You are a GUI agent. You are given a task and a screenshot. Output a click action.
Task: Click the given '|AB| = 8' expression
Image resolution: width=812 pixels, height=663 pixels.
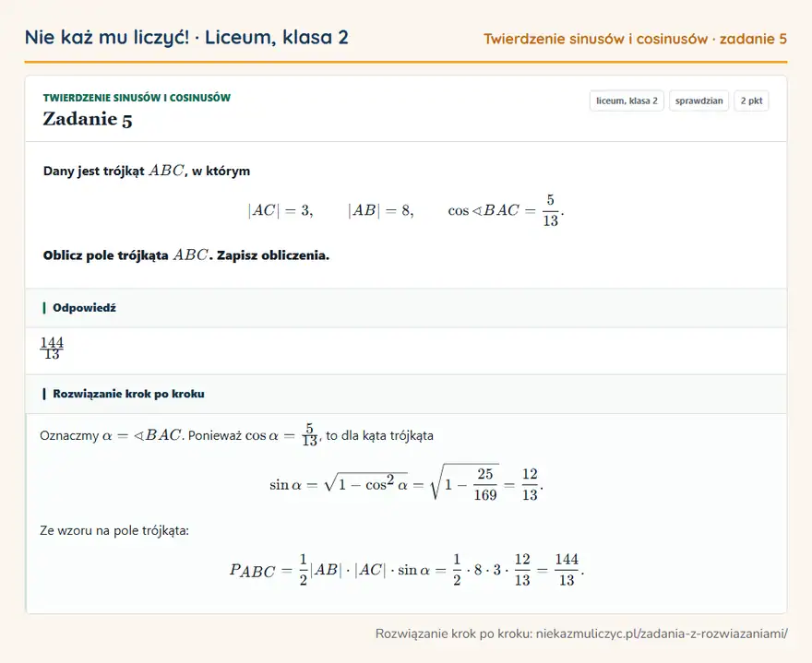[x=381, y=210]
